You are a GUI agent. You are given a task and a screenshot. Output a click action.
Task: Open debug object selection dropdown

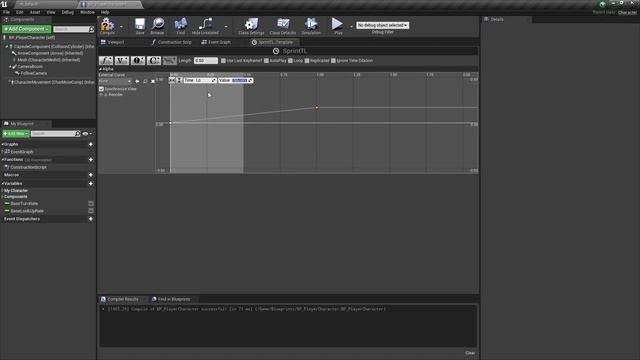click(382, 25)
